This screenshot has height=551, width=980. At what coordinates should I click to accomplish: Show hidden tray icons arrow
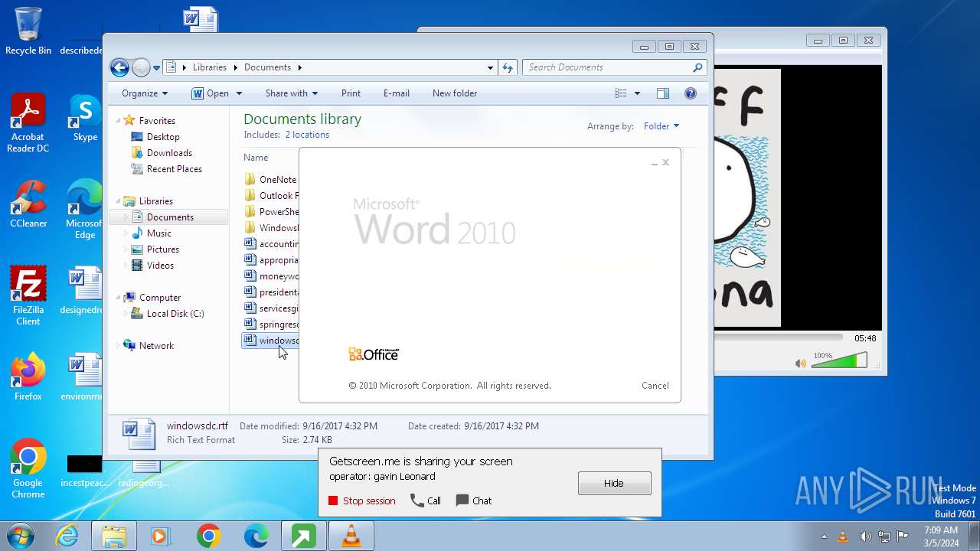click(x=824, y=536)
